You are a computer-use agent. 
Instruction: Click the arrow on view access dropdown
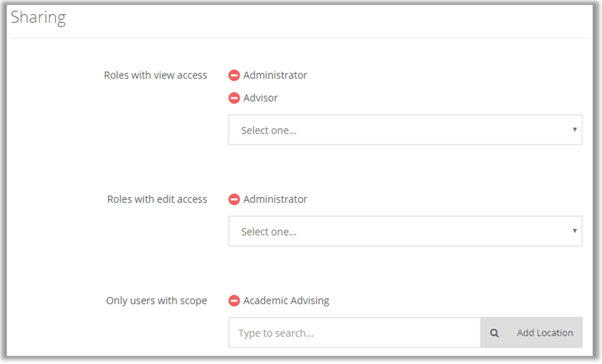point(574,129)
